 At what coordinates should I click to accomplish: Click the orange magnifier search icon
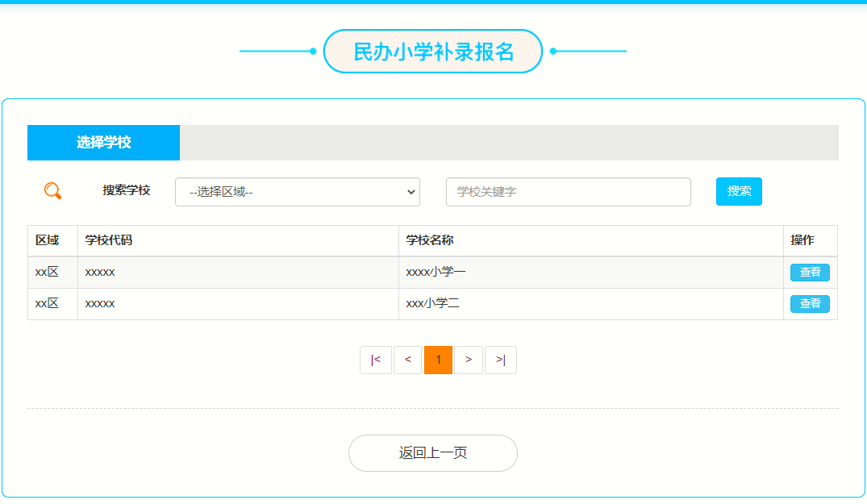pyautogui.click(x=52, y=191)
